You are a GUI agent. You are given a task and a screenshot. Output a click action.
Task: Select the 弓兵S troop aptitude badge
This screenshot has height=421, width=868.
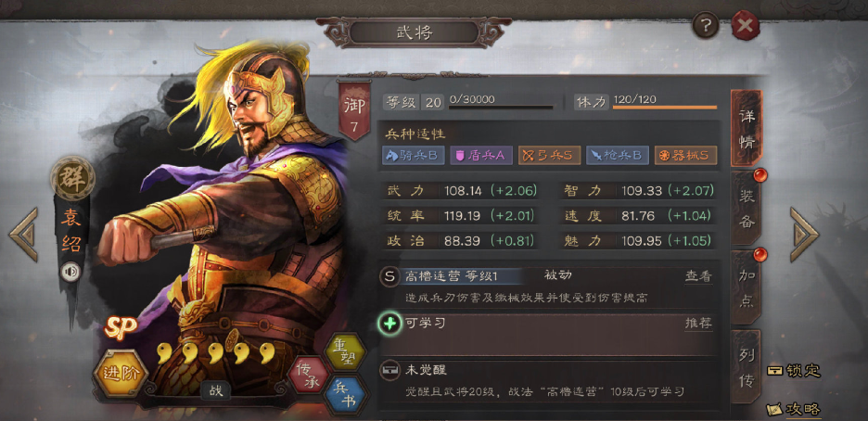tap(549, 156)
